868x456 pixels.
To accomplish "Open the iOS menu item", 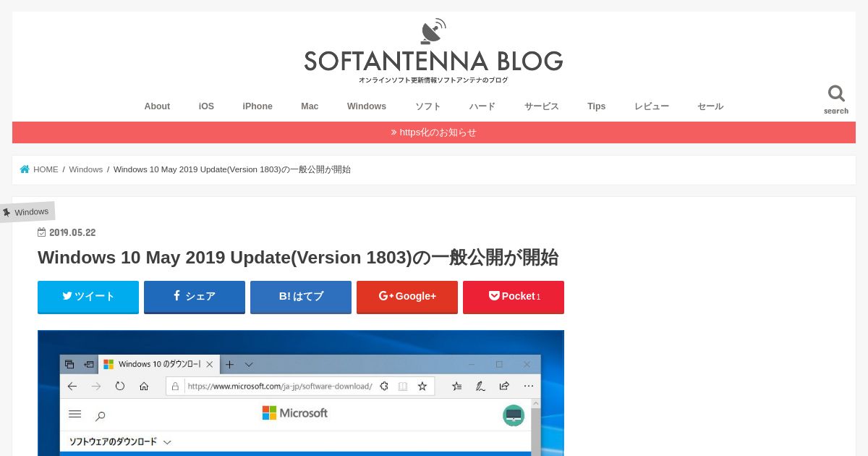I will point(206,106).
